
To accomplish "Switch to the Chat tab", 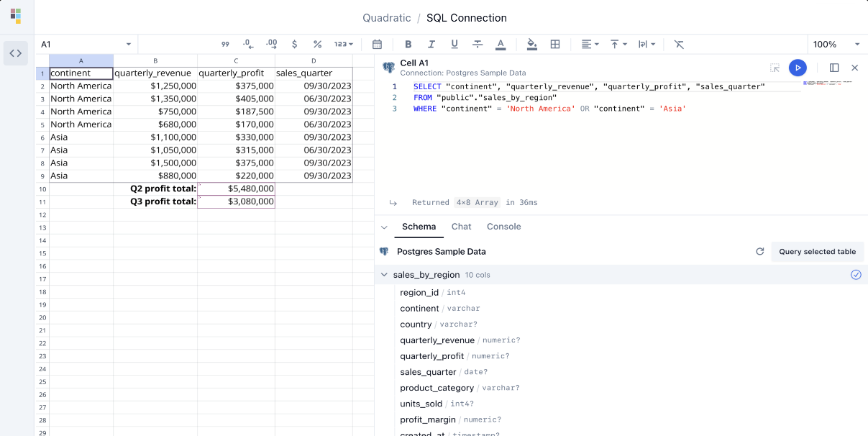I will pos(462,227).
